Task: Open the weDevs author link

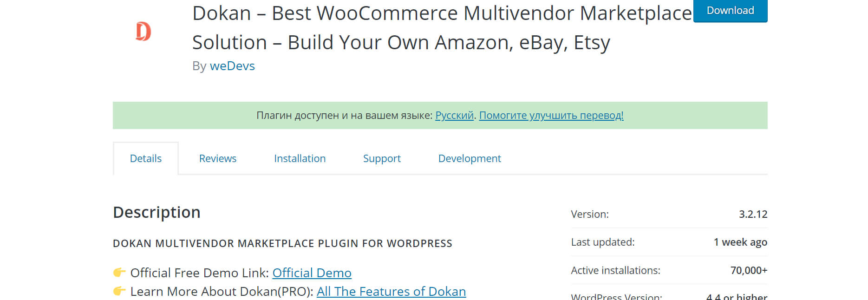Action: 232,66
